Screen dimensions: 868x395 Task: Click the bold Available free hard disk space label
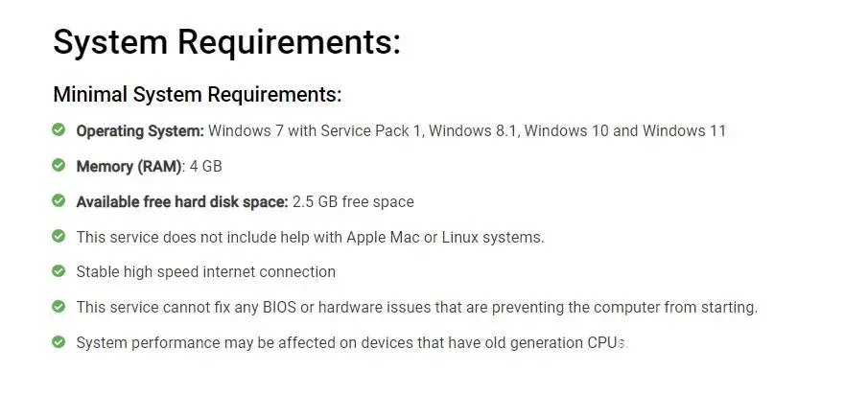[x=182, y=201]
